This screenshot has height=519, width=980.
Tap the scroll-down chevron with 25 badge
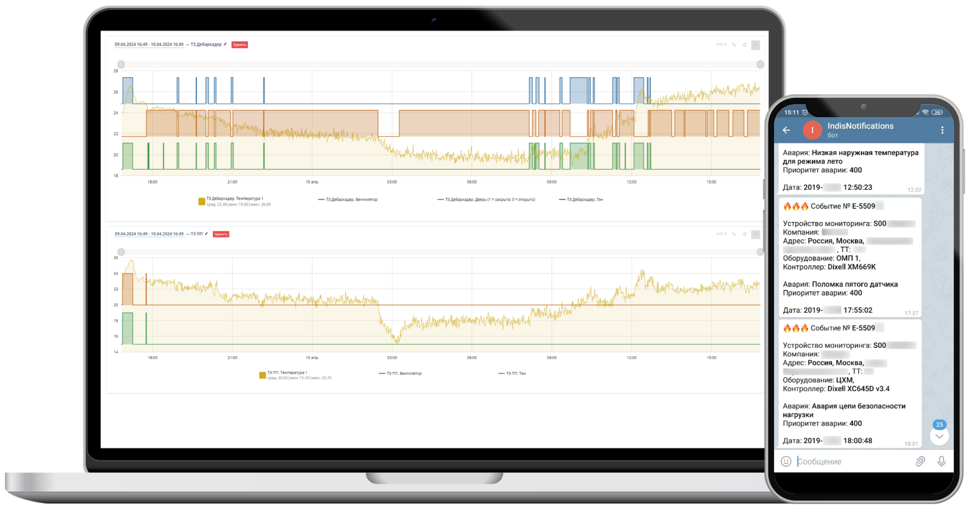(939, 436)
